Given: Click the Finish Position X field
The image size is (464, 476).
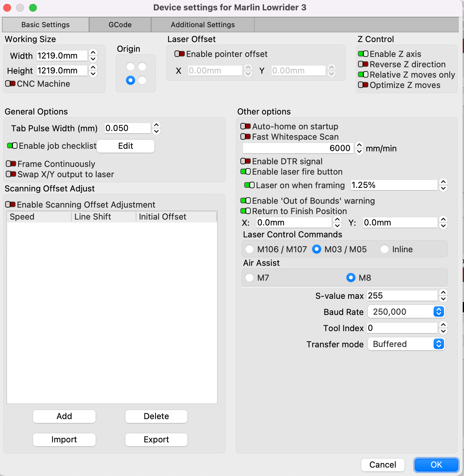Looking at the screenshot, I should tap(294, 222).
